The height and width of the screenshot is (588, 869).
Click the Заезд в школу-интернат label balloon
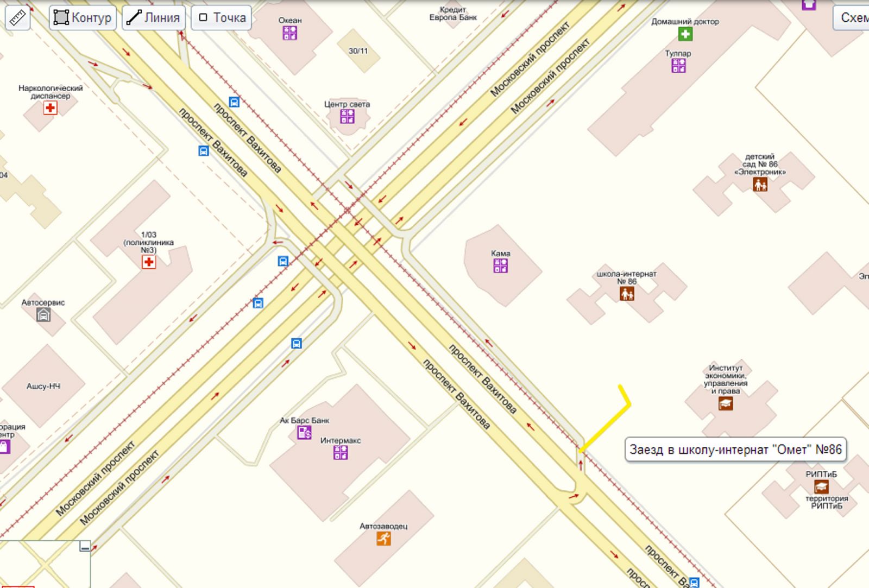735,450
